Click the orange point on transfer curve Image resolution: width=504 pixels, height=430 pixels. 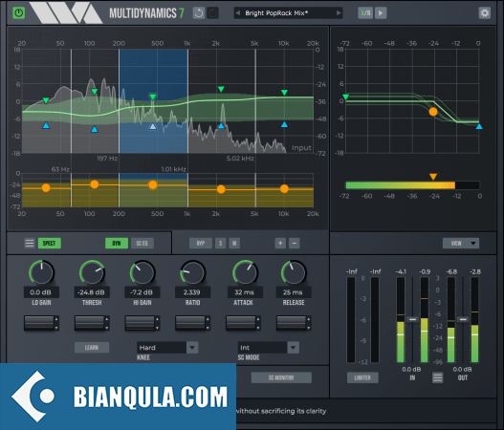433,112
